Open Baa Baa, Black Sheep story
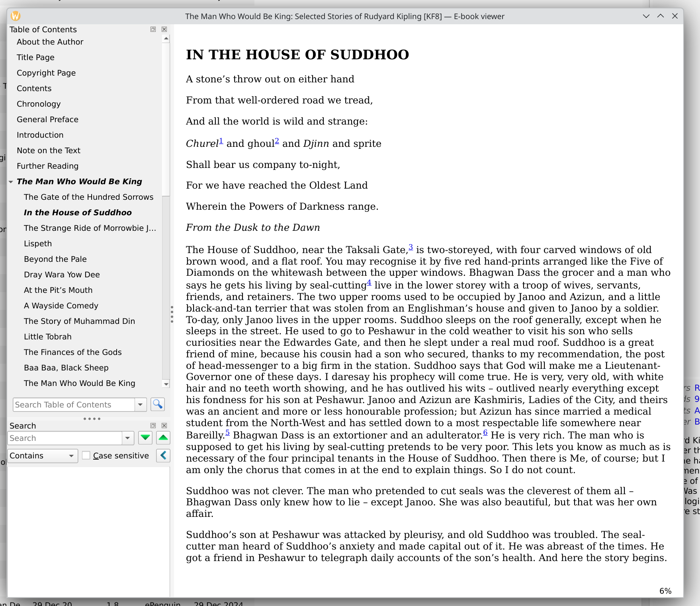Image resolution: width=700 pixels, height=606 pixels. click(66, 368)
